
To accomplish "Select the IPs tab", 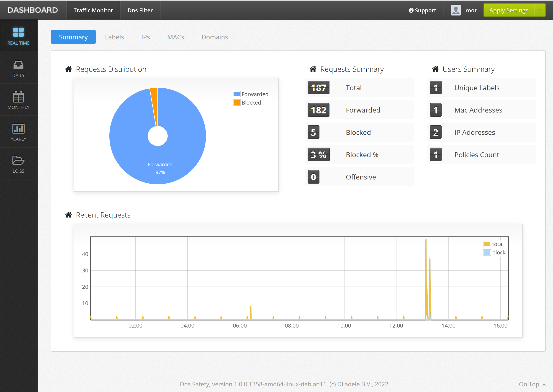I will [x=146, y=37].
